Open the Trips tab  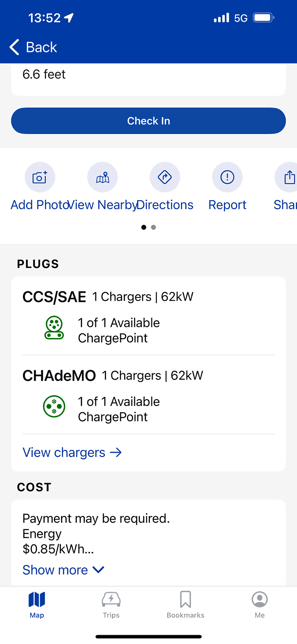(111, 604)
